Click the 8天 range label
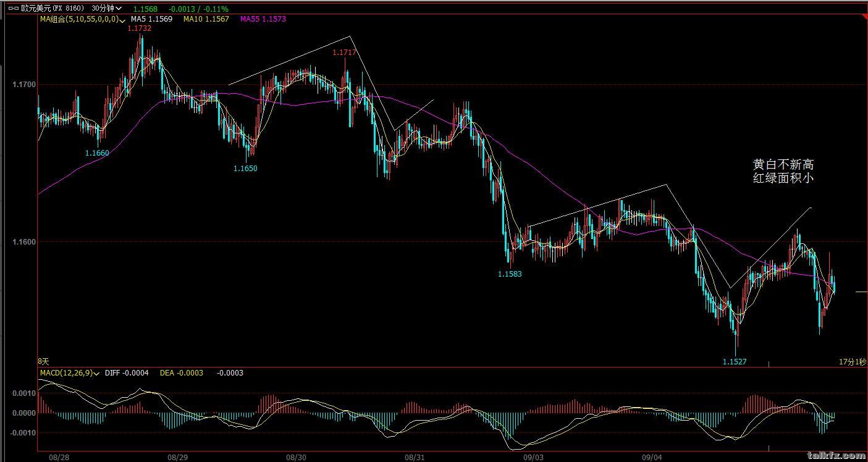The image size is (868, 462). pos(43,361)
